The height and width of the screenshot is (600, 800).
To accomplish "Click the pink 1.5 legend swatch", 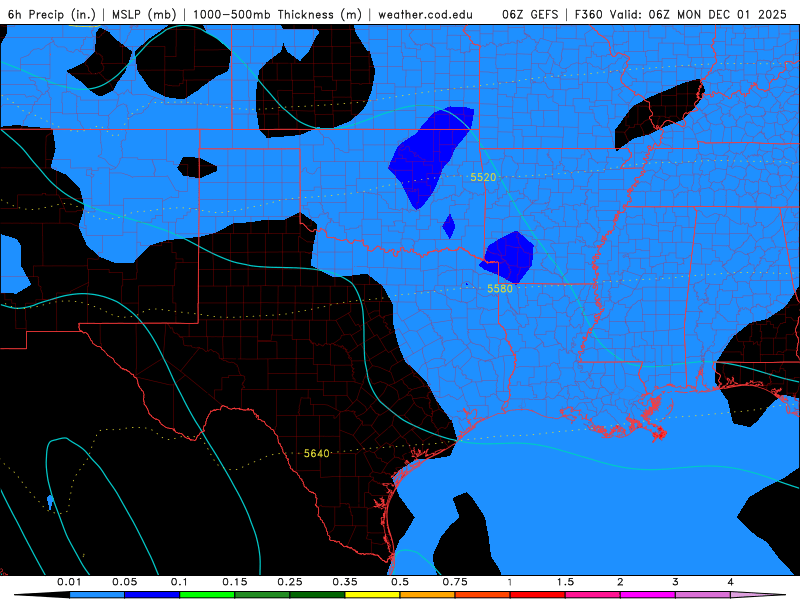I will point(593,595).
